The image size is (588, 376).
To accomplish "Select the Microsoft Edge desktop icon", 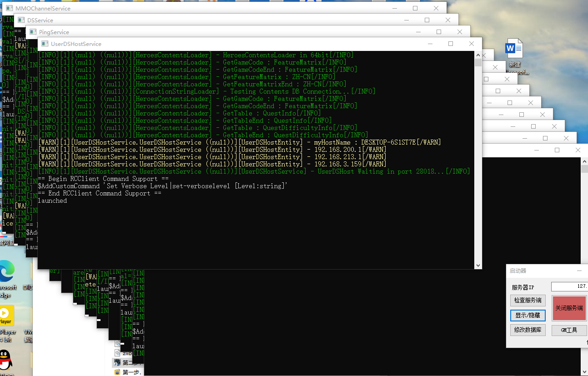I will pyautogui.click(x=7, y=271).
